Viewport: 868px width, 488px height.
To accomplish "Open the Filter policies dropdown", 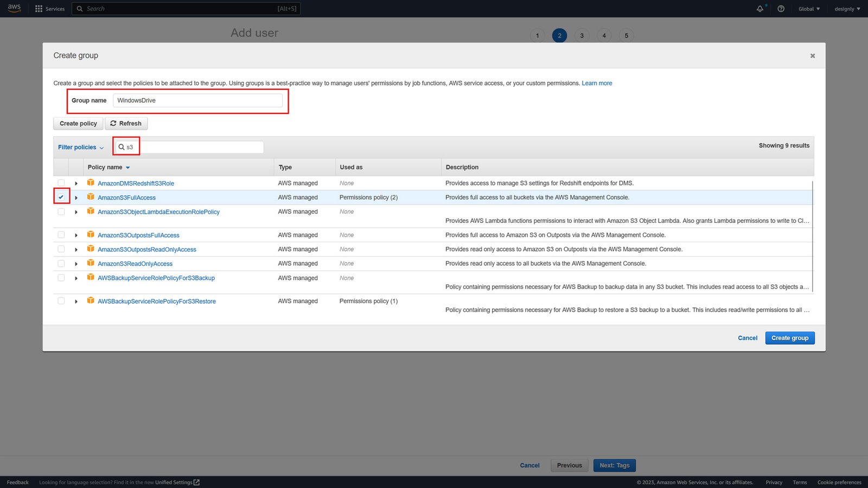I will pos(80,147).
